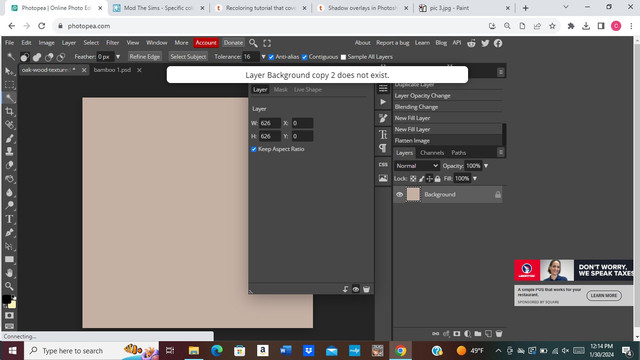
Task: Toggle fullscreen mode icon
Action: [x=267, y=43]
